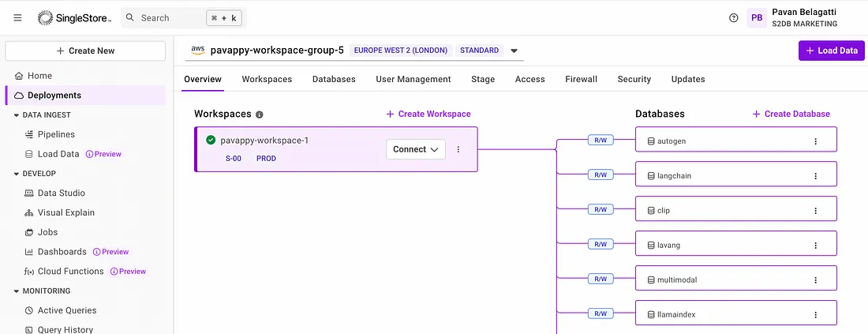Click the PB user avatar
Image resolution: width=868 pixels, height=334 pixels.
757,17
